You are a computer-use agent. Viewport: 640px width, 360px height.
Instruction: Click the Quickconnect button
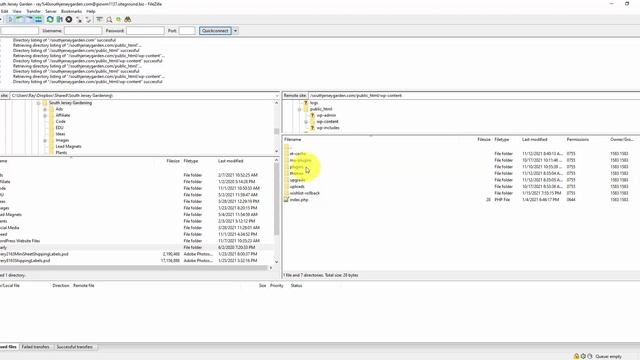(x=216, y=31)
